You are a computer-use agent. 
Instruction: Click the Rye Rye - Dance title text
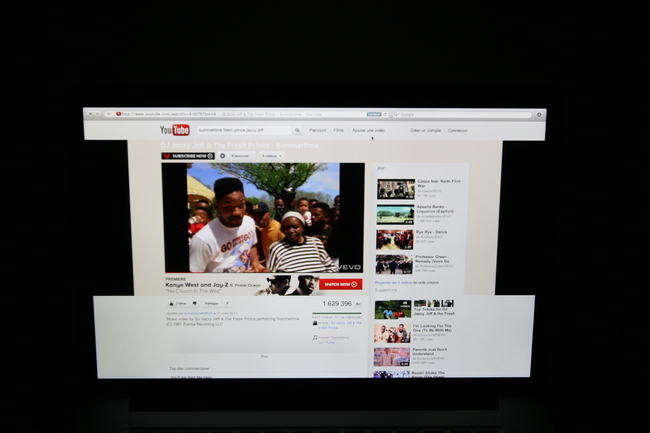pyautogui.click(x=432, y=232)
